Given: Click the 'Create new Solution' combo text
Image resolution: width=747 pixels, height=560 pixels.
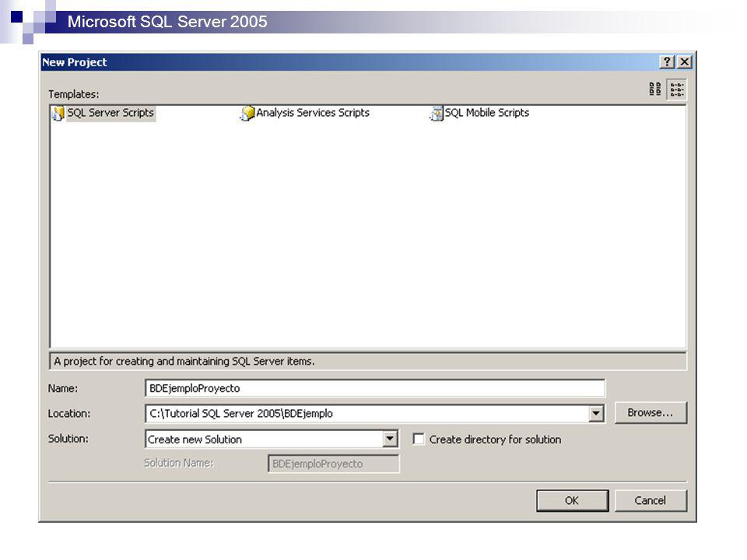Looking at the screenshot, I should tap(195, 439).
